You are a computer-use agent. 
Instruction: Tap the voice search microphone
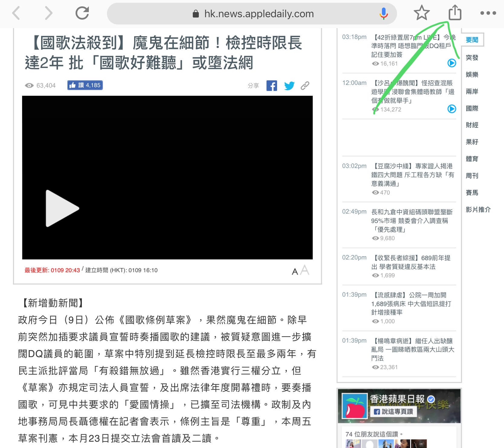(x=383, y=14)
